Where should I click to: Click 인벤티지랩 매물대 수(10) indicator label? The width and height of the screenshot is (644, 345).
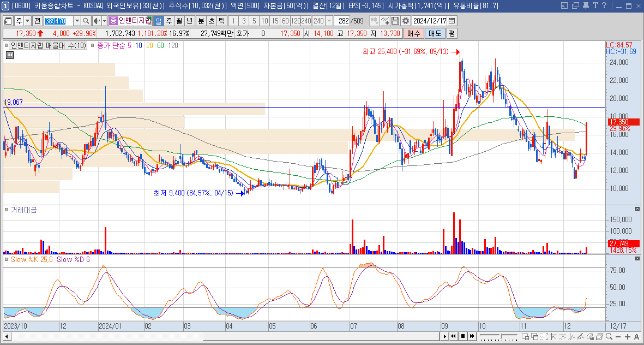pyautogui.click(x=49, y=46)
